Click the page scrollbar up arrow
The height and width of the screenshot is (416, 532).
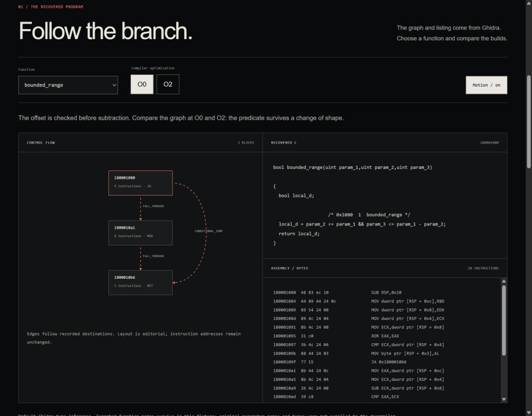click(x=529, y=3)
